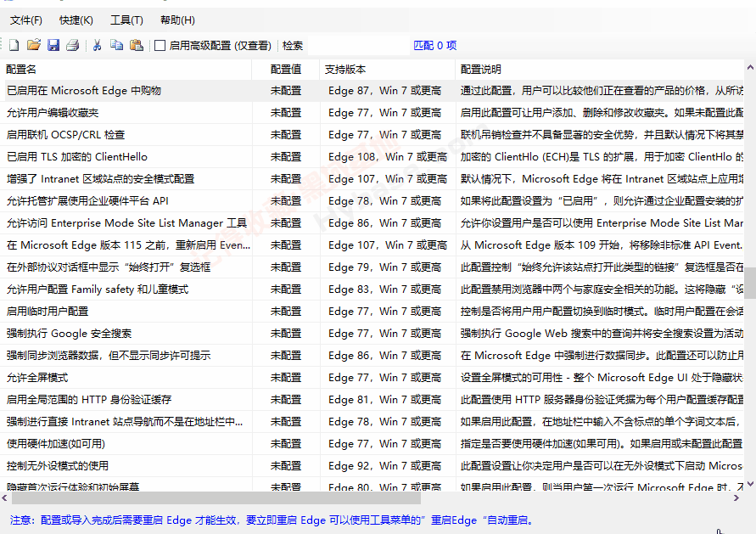
Task: Focus the 检索 search input box
Action: click(358, 45)
